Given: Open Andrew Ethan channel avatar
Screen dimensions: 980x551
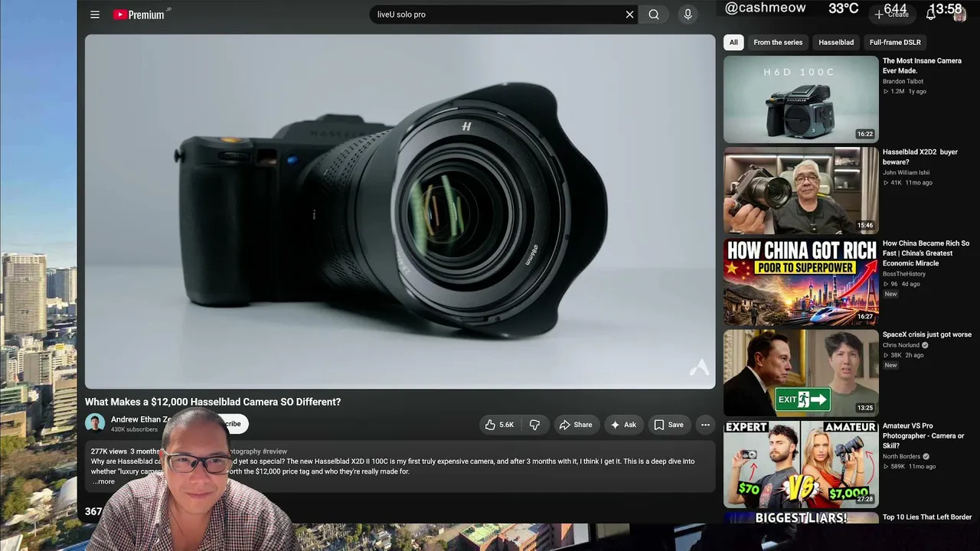Looking at the screenshot, I should [95, 423].
